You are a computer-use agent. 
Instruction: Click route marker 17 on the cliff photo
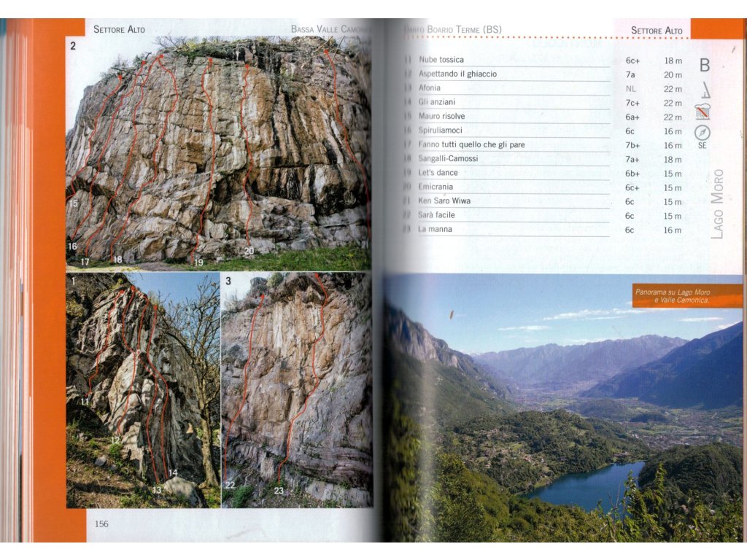85,262
